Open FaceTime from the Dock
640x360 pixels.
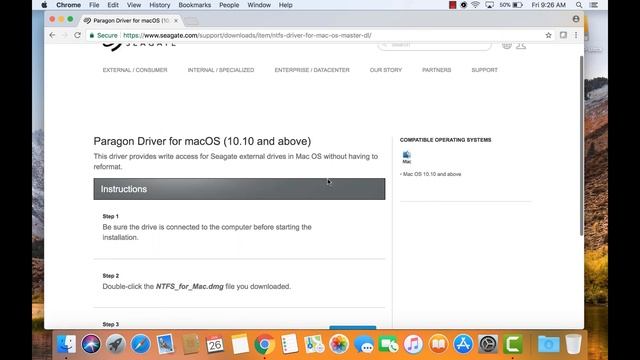[389, 344]
